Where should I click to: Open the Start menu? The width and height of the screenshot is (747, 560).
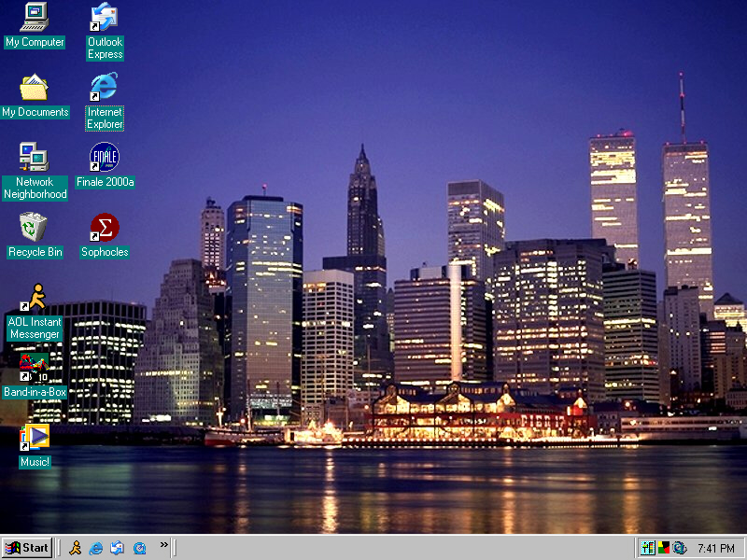27,547
